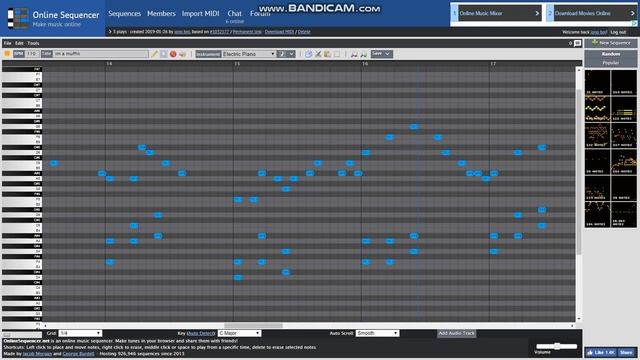This screenshot has width=640, height=360.
Task: Open the Edit menu
Action: 19,43
